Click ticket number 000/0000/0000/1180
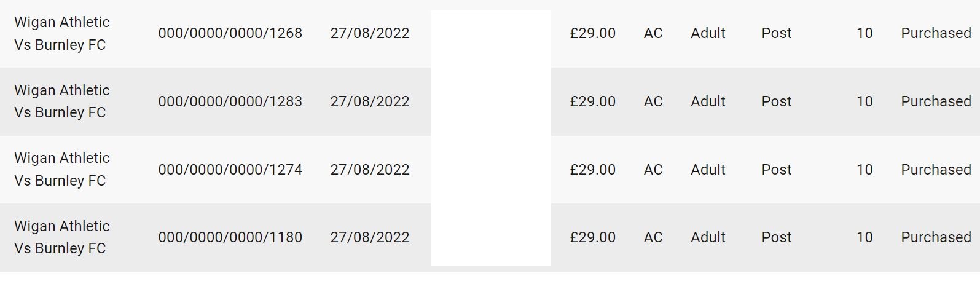Viewport: 980px width, 284px height. 230,237
